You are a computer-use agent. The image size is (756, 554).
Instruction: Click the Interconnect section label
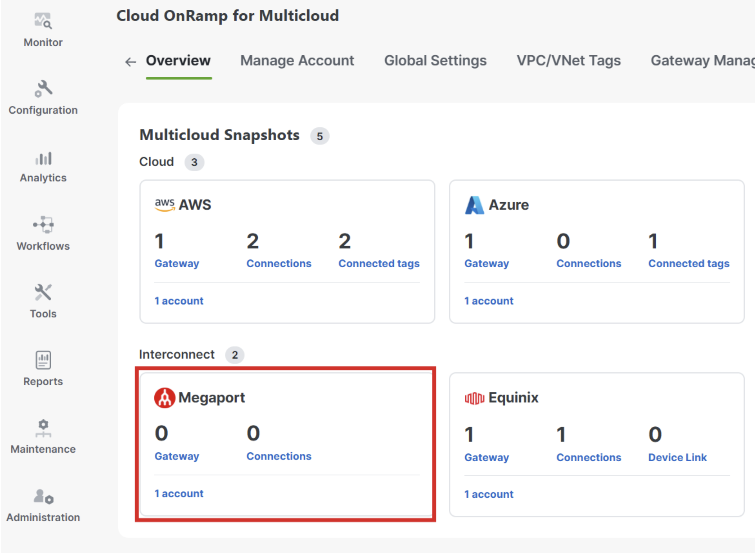[x=177, y=355]
